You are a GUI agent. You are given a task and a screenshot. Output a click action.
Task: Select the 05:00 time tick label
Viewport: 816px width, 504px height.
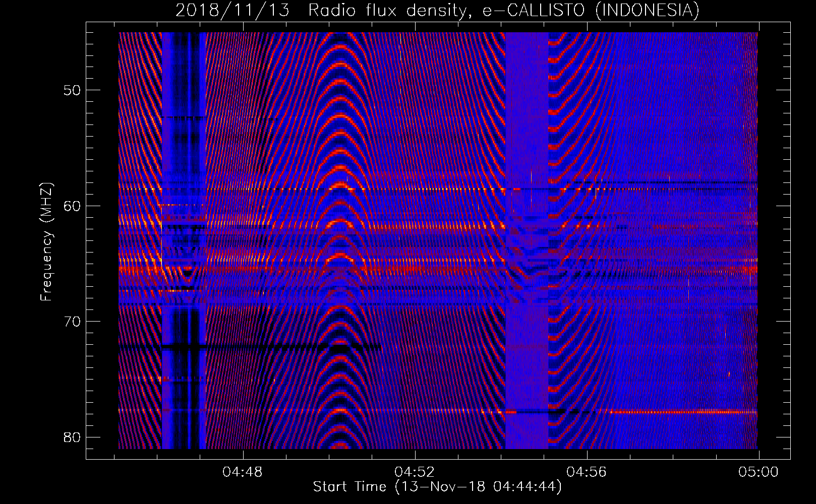[x=759, y=472]
